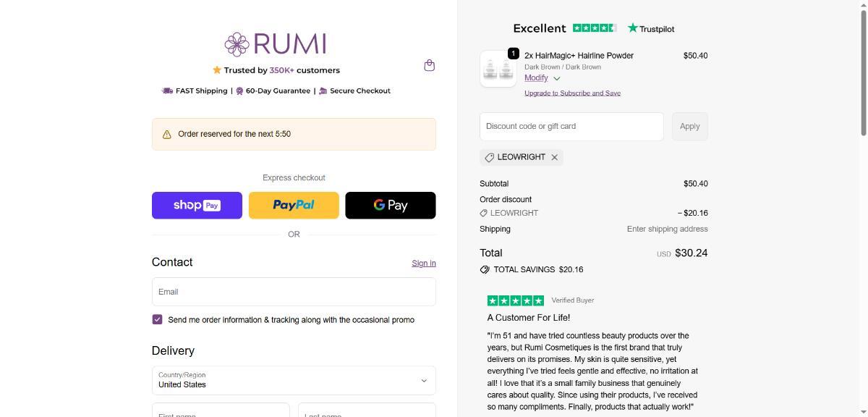Click Upgrade to Subscribe and Save

point(572,93)
